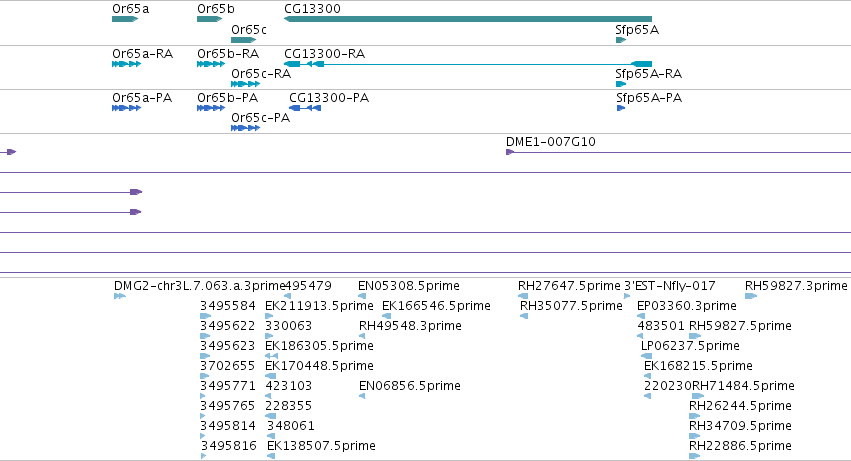Click the Sfp65A-PA label text
Viewport: 851px width, 461px height.
click(649, 98)
